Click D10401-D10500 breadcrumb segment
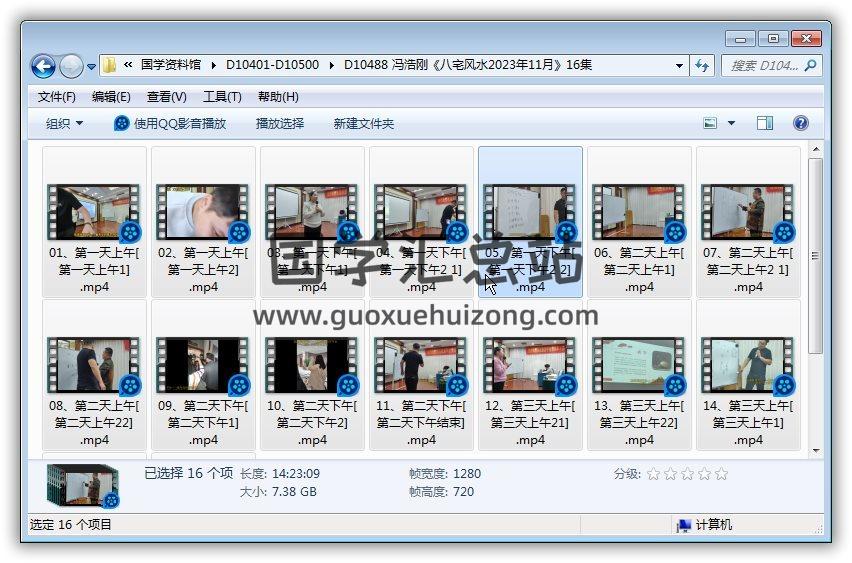The image size is (852, 563). tap(272, 65)
